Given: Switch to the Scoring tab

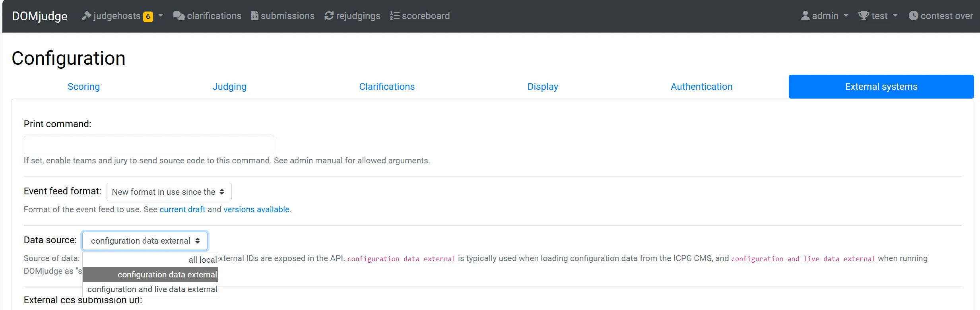Looking at the screenshot, I should pos(83,87).
